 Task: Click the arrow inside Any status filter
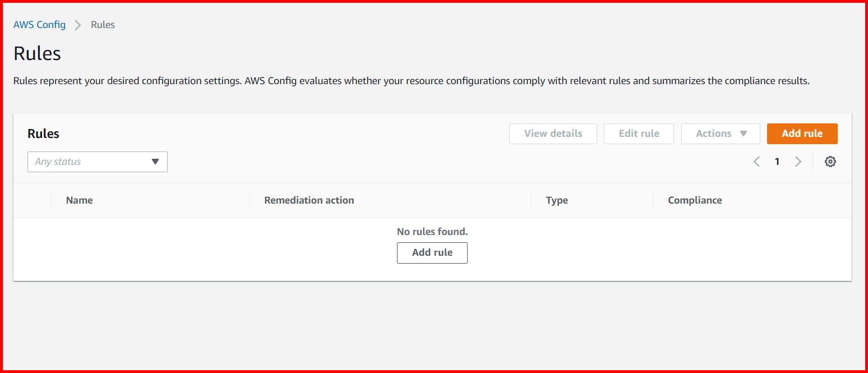click(x=155, y=162)
